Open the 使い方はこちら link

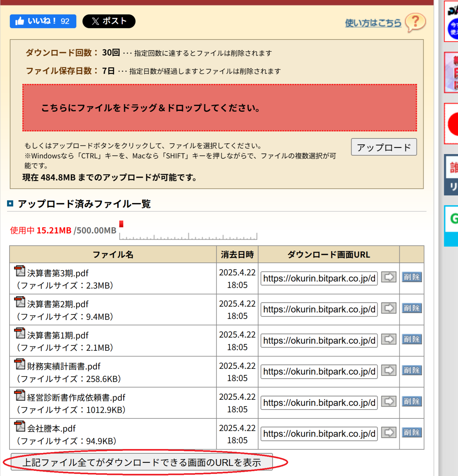(373, 23)
